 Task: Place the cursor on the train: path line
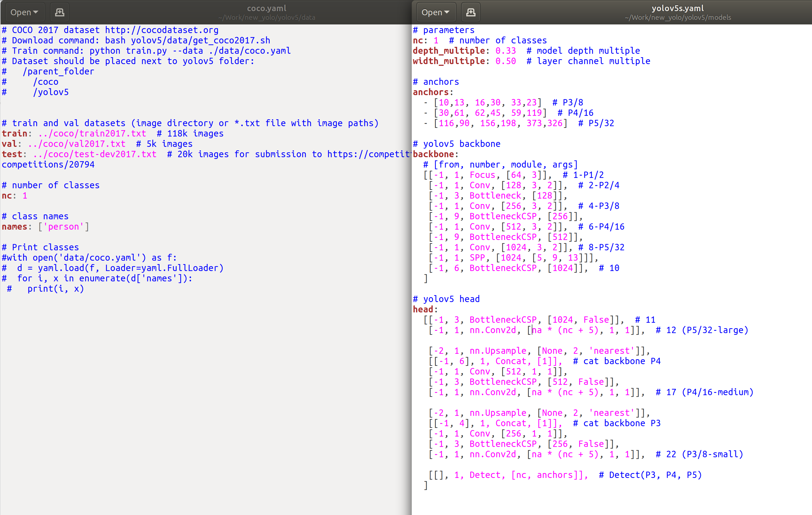[x=91, y=133]
